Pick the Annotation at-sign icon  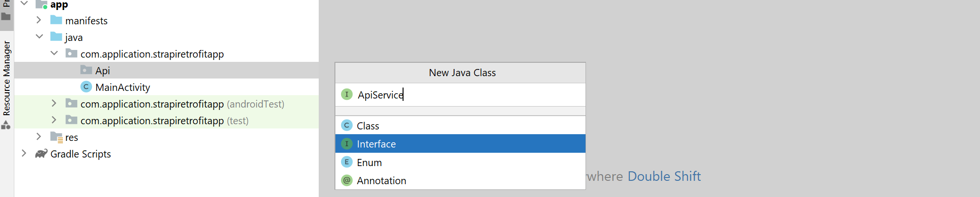tap(347, 180)
